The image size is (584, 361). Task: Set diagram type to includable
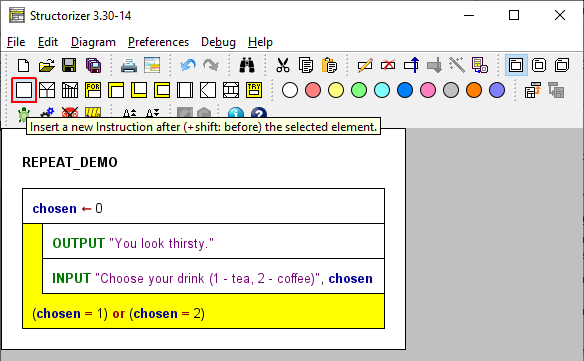coord(562,65)
